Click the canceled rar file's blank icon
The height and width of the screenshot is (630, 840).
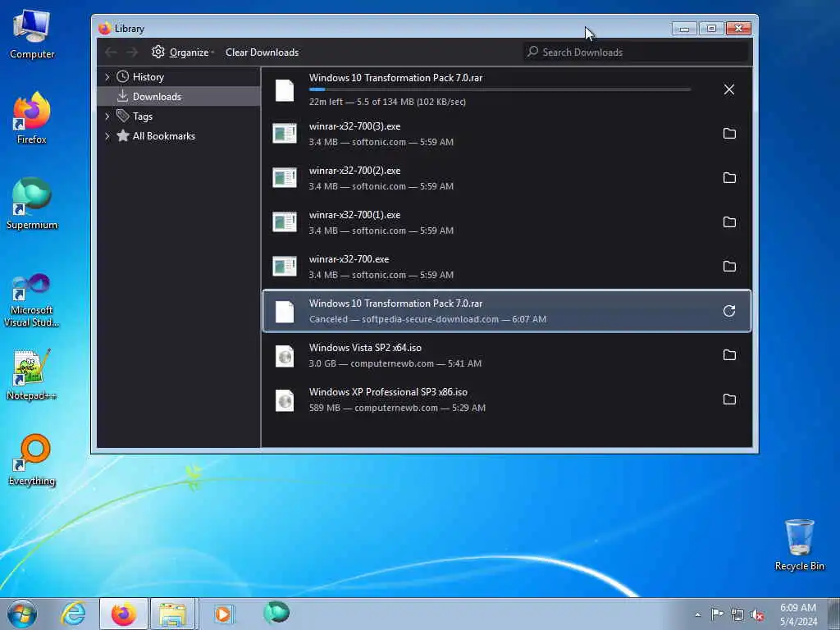(x=285, y=312)
